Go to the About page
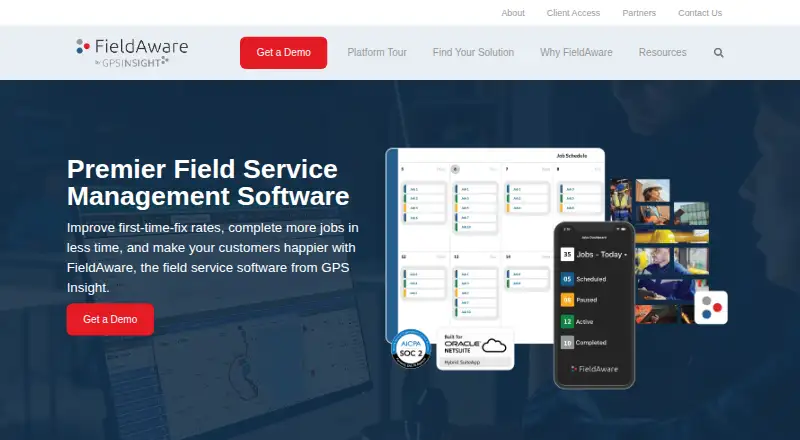 pyautogui.click(x=513, y=13)
